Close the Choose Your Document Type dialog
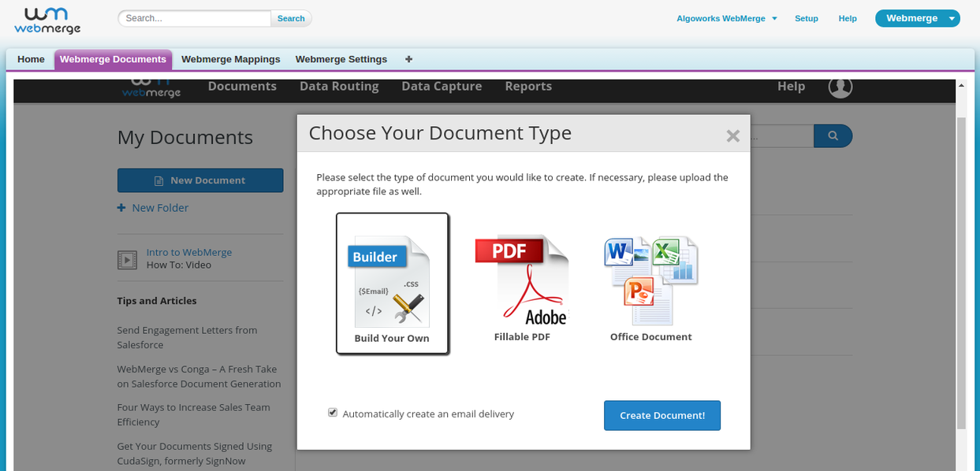 (732, 135)
